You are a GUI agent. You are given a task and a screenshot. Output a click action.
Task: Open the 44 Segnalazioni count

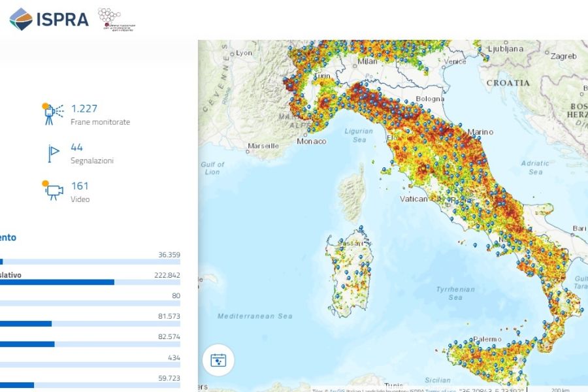[77, 148]
